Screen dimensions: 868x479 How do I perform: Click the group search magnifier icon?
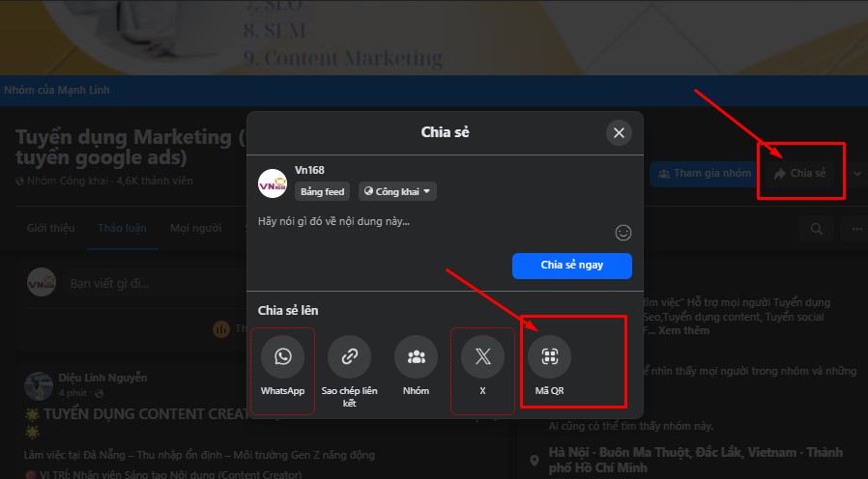click(817, 229)
